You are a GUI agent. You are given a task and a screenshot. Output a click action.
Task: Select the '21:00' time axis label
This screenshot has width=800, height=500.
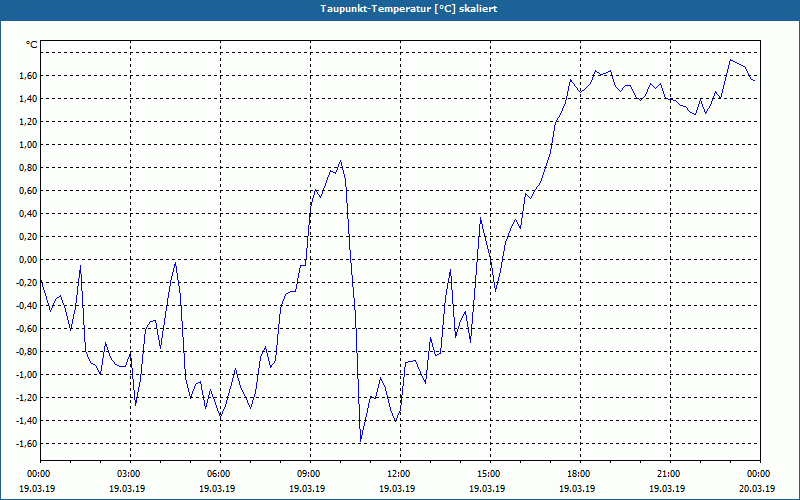pyautogui.click(x=670, y=474)
